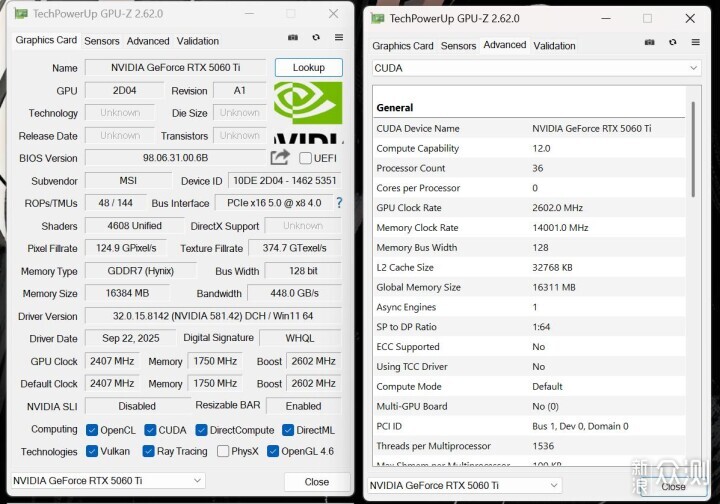Toggle the OpenGL 4.6 checkbox
Image resolution: width=720 pixels, height=504 pixels.
(273, 451)
